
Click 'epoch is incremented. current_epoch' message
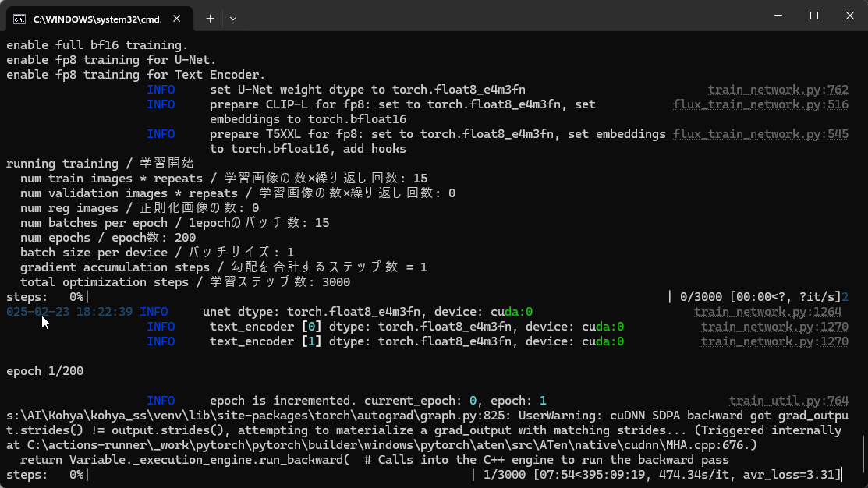click(x=378, y=401)
